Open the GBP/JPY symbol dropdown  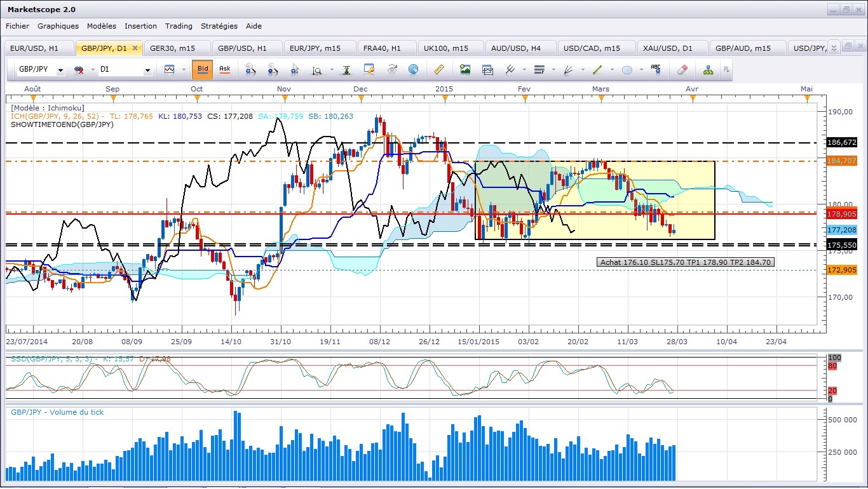coord(61,70)
